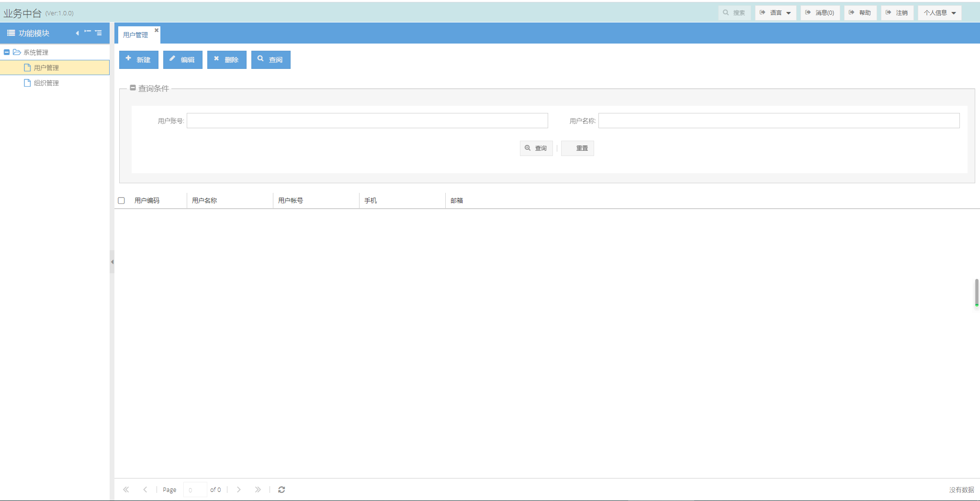980x501 pixels.
Task: Click the 搜索 box in top bar
Action: click(734, 13)
